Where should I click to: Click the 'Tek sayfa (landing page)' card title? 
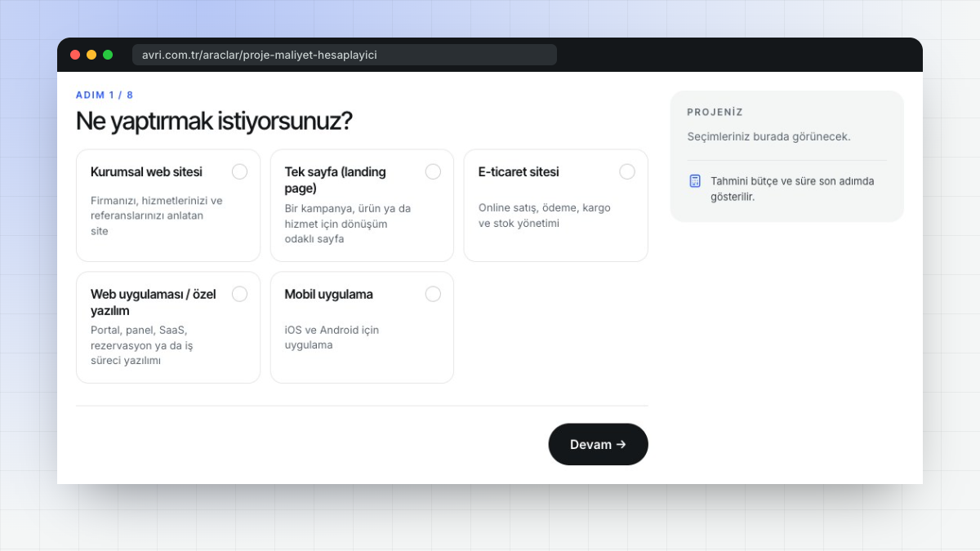coord(335,180)
